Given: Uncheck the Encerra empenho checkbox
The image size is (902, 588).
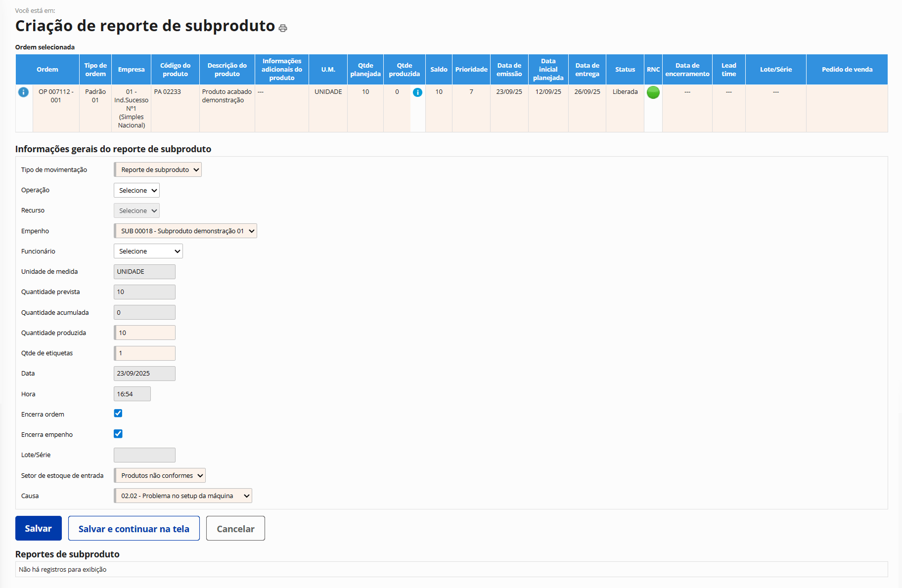Looking at the screenshot, I should pyautogui.click(x=118, y=434).
